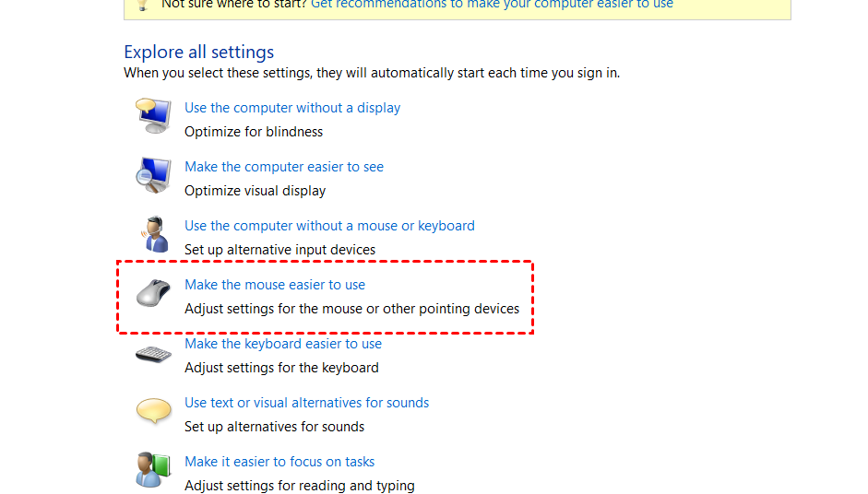868x494 pixels.
Task: Open Make it easier to focus on tasks
Action: click(x=279, y=462)
